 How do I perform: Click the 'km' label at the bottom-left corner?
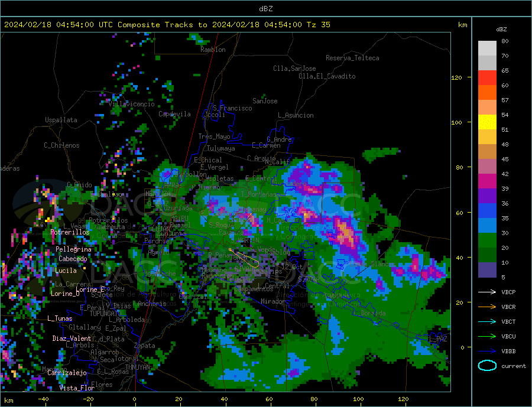9,401
